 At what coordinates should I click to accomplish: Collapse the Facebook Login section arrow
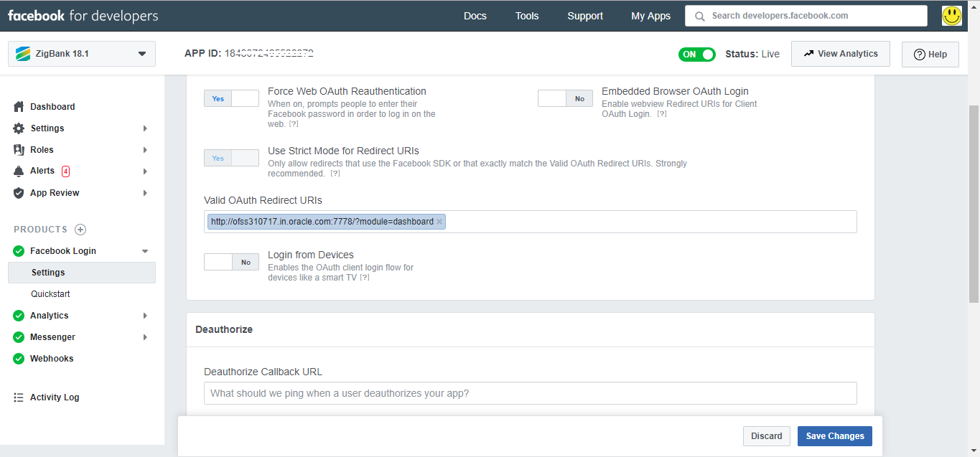pos(145,251)
